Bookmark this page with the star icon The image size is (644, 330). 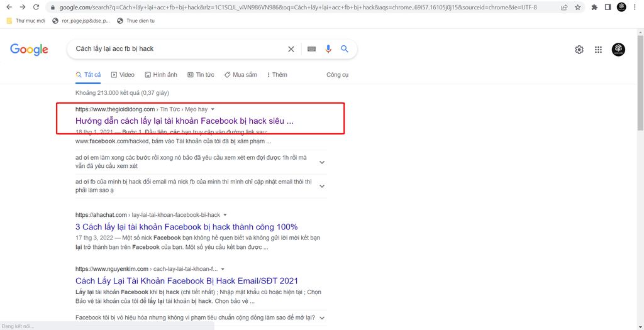[x=578, y=8]
